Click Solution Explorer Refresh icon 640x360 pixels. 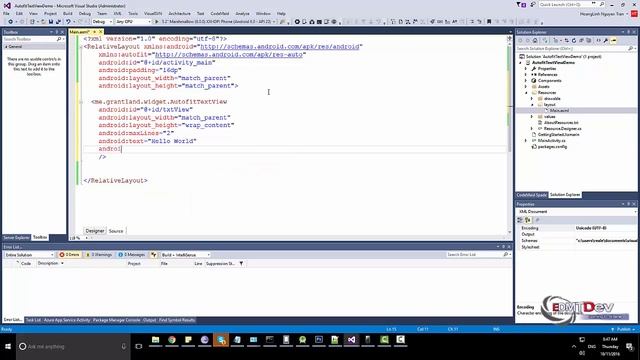[574, 40]
